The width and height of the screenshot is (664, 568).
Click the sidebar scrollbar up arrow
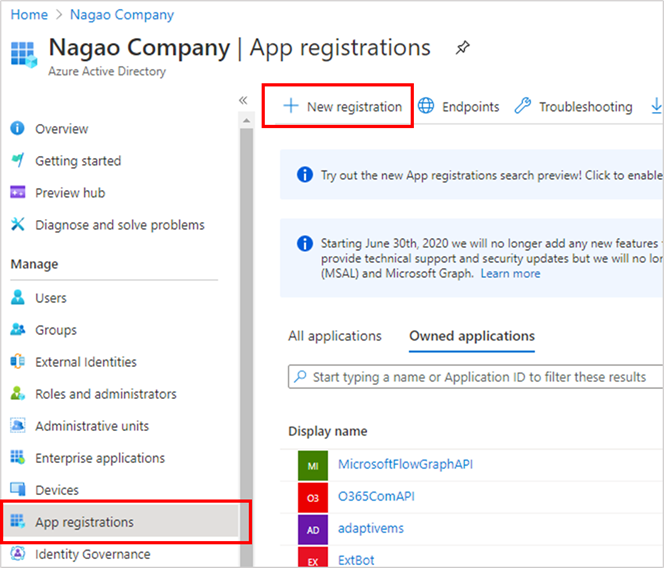246,121
